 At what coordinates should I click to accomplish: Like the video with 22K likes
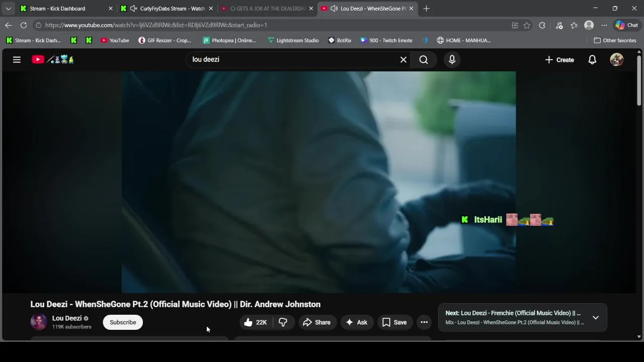(x=255, y=322)
